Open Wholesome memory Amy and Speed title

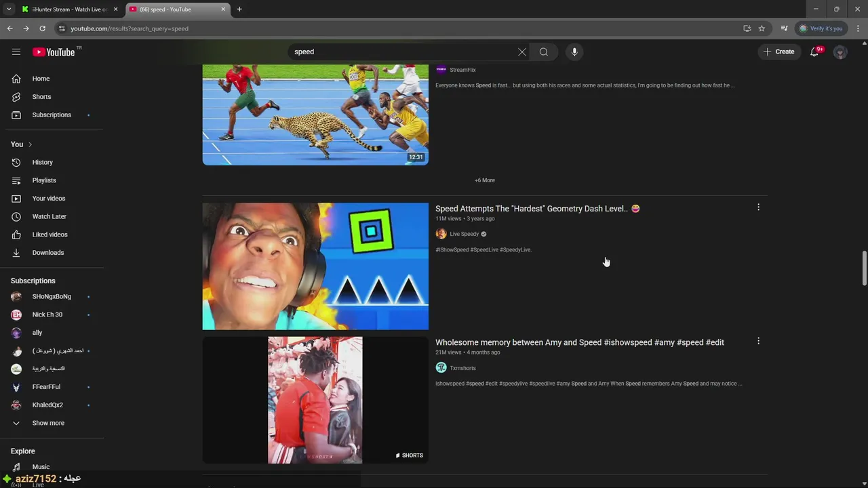click(580, 342)
